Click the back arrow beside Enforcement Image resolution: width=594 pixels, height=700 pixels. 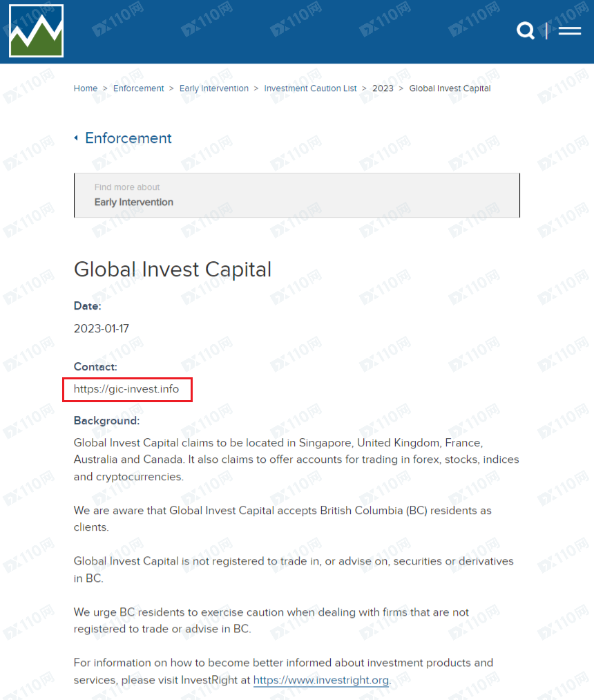tap(76, 138)
